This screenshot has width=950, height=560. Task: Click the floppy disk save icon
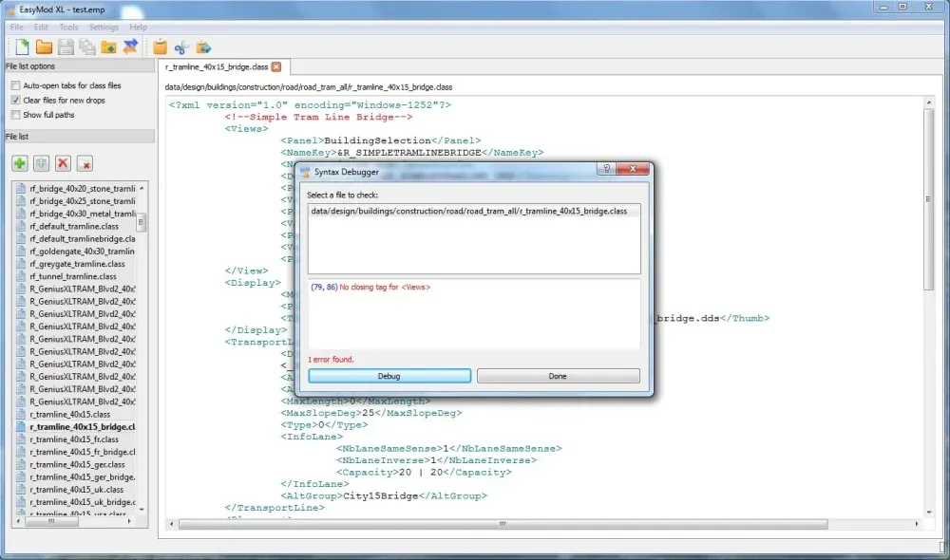coord(66,47)
